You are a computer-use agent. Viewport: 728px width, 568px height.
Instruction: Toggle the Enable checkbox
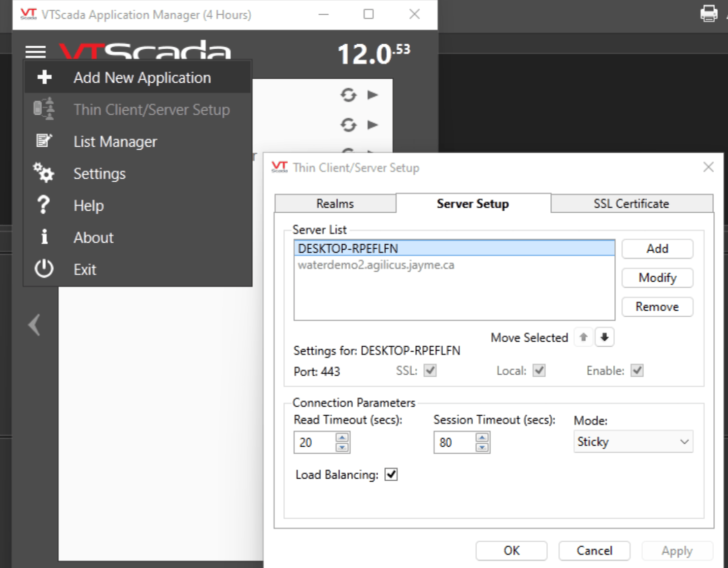(x=637, y=371)
